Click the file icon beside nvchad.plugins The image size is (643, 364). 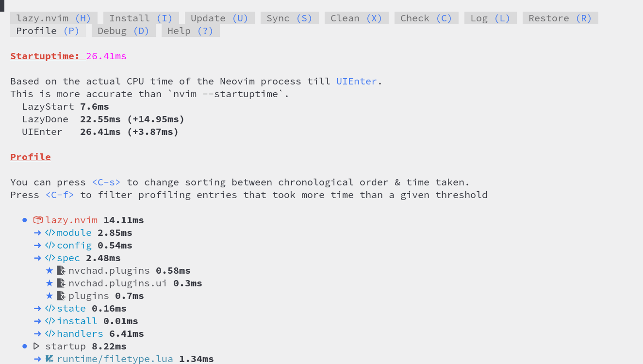pos(62,270)
